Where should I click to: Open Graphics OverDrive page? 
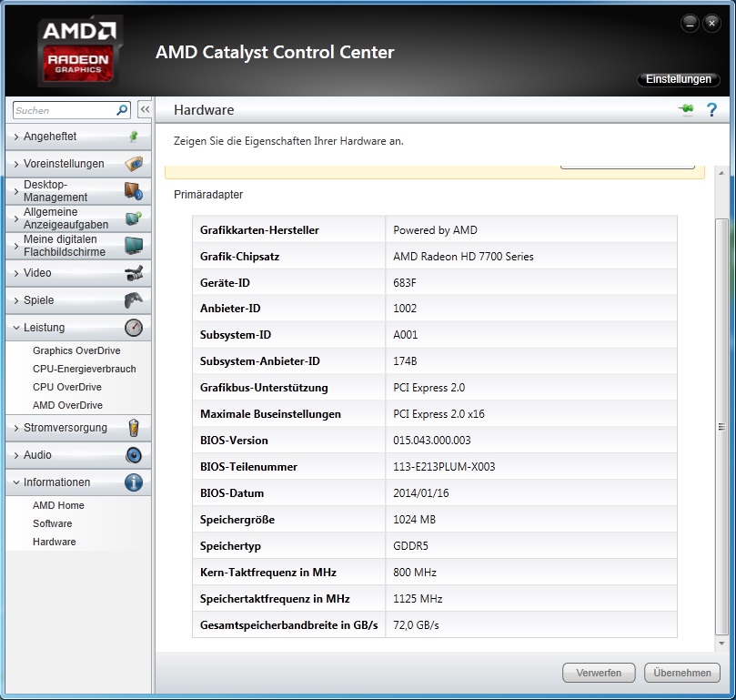[x=76, y=350]
